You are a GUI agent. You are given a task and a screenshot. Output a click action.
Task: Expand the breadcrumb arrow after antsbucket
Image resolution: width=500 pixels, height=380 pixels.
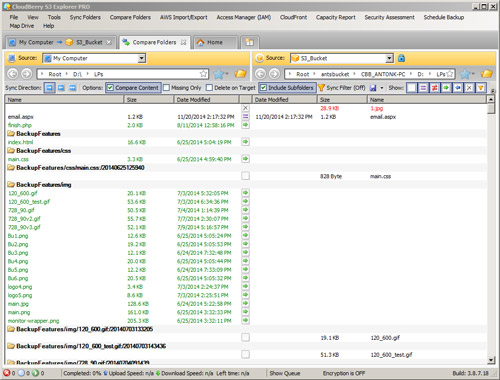click(x=354, y=74)
